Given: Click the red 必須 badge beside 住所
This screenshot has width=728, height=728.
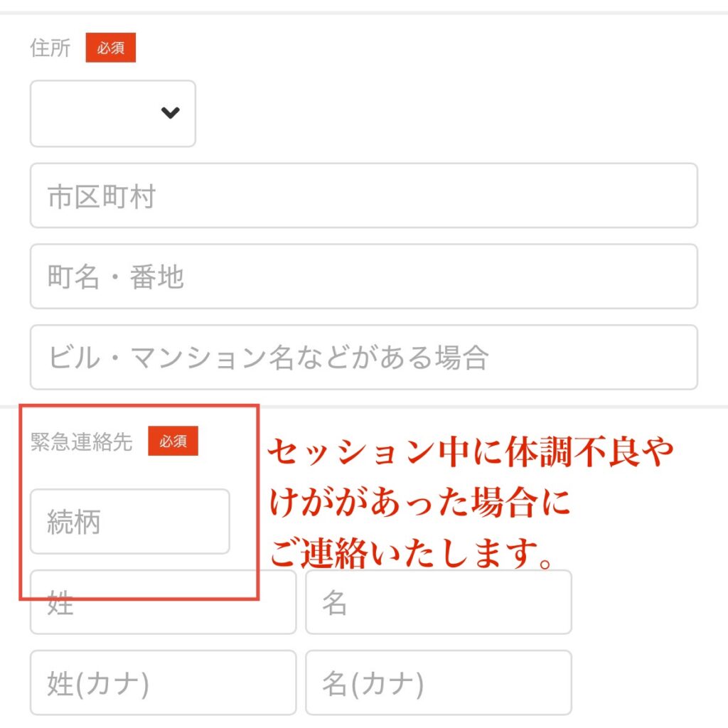Looking at the screenshot, I should coord(110,48).
